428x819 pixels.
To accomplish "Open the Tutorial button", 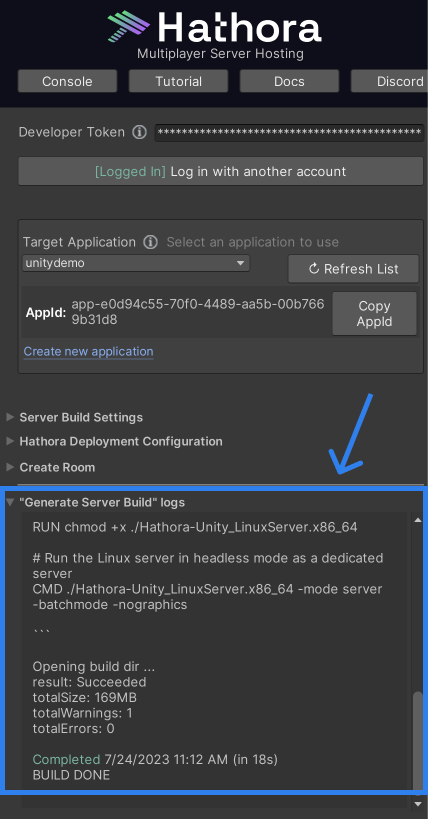I will click(x=178, y=81).
